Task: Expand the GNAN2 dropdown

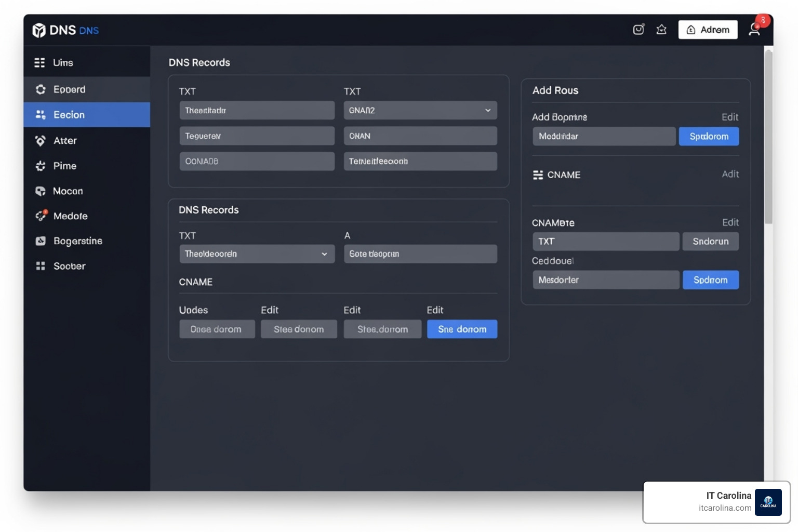Action: point(420,110)
